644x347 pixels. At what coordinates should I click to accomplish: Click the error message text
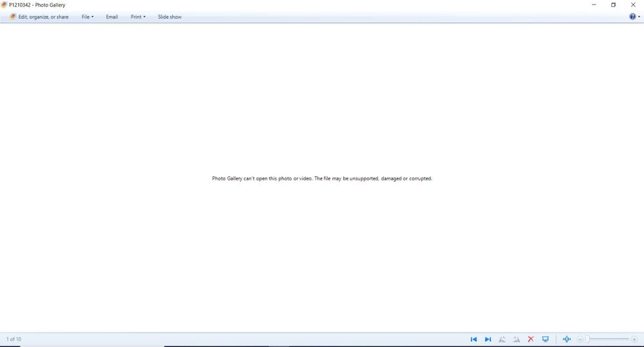click(x=322, y=178)
